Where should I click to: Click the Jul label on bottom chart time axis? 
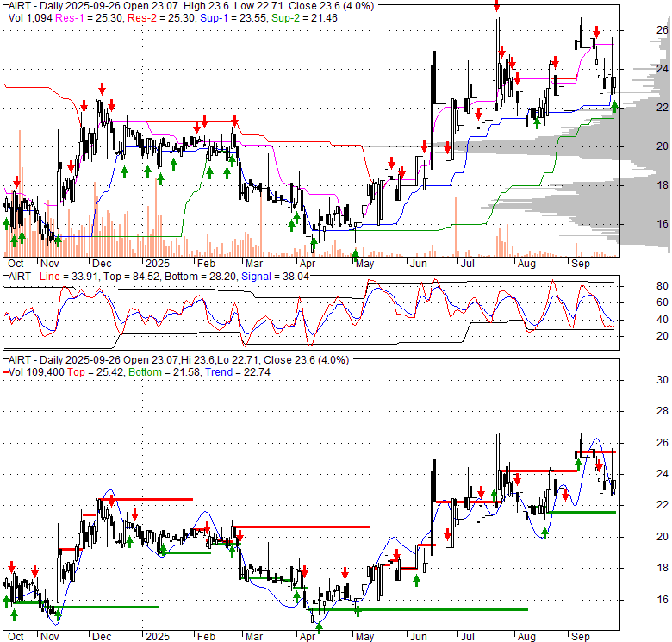pos(467,637)
